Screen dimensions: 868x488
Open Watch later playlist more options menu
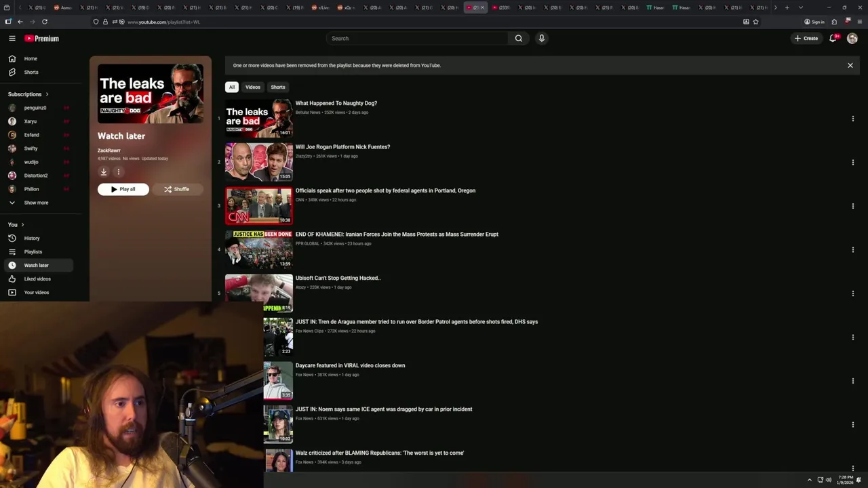pyautogui.click(x=118, y=172)
